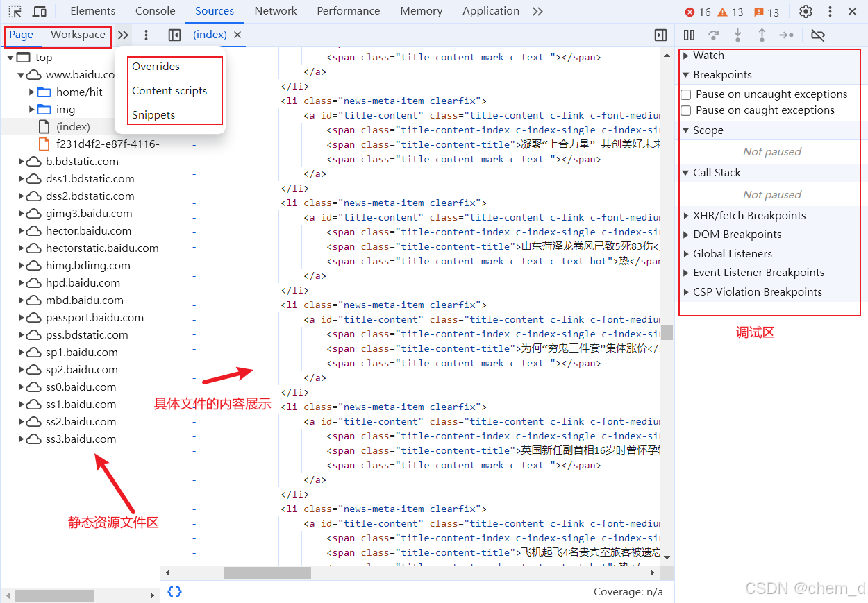
Task: Click the errors count badge showing 16
Action: (698, 12)
